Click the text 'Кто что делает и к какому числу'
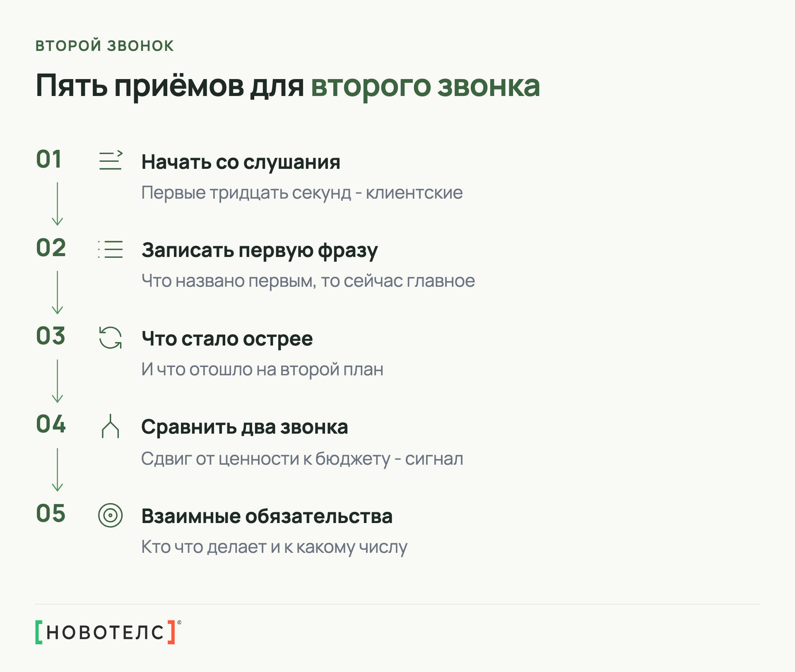The image size is (795, 672). (274, 547)
